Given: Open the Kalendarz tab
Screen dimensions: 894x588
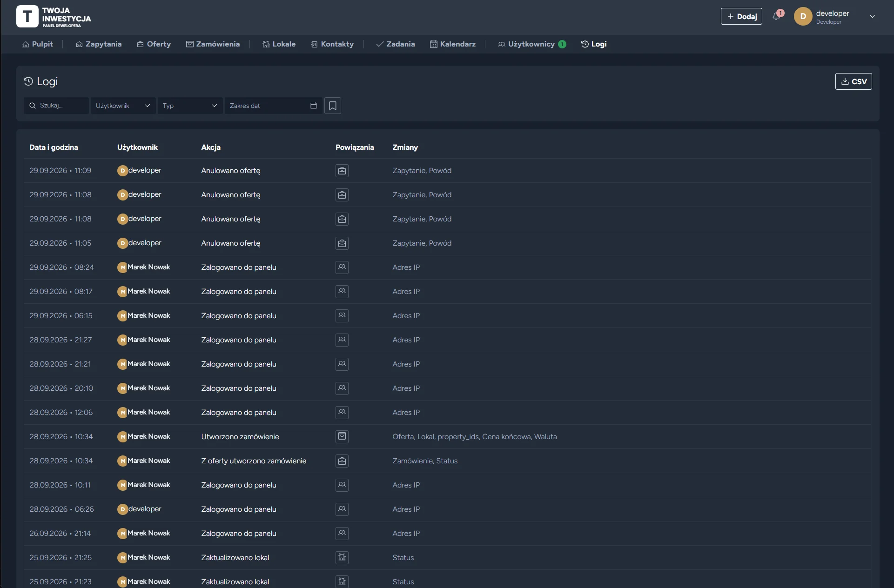Looking at the screenshot, I should pos(453,44).
